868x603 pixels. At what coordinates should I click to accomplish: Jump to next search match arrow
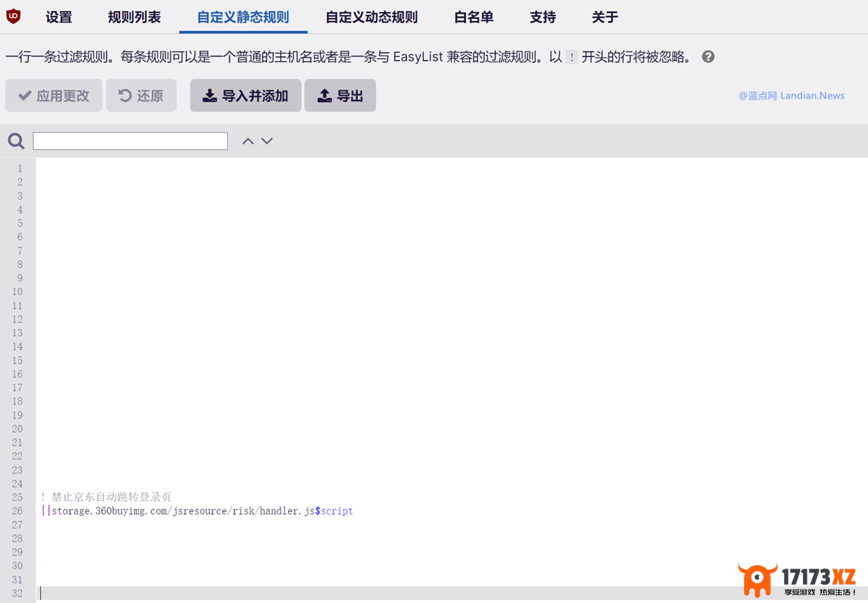coord(267,141)
